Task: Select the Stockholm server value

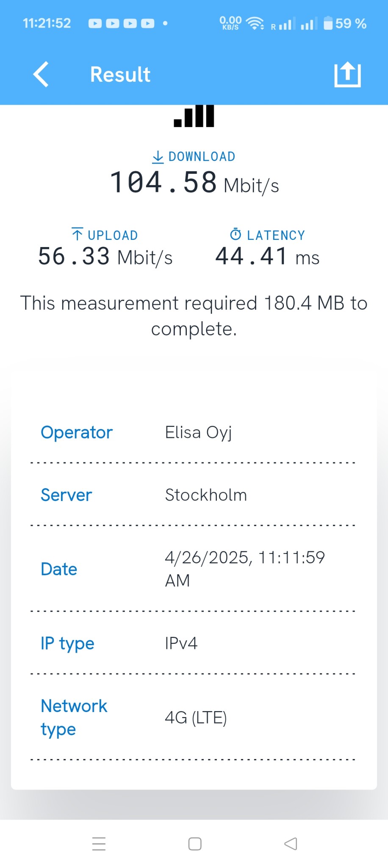Action: 206,495
